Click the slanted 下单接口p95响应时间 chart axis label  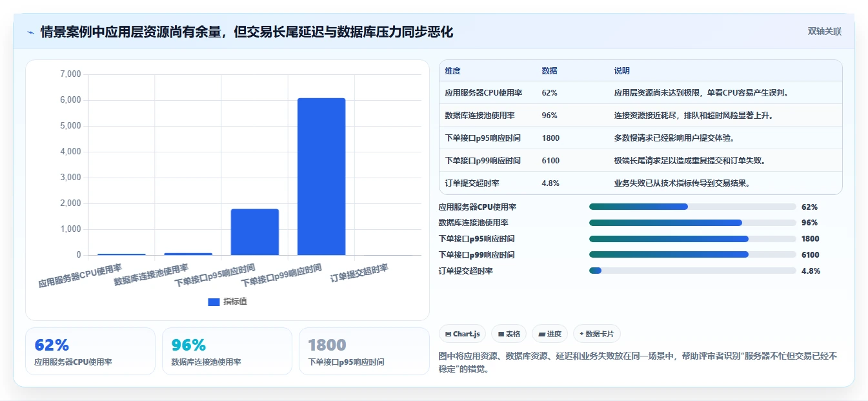coord(215,275)
